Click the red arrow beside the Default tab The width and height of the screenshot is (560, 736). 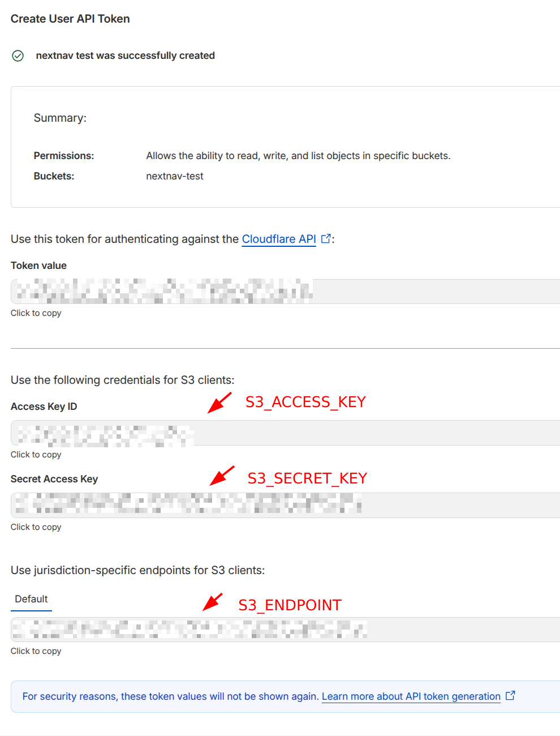(213, 602)
